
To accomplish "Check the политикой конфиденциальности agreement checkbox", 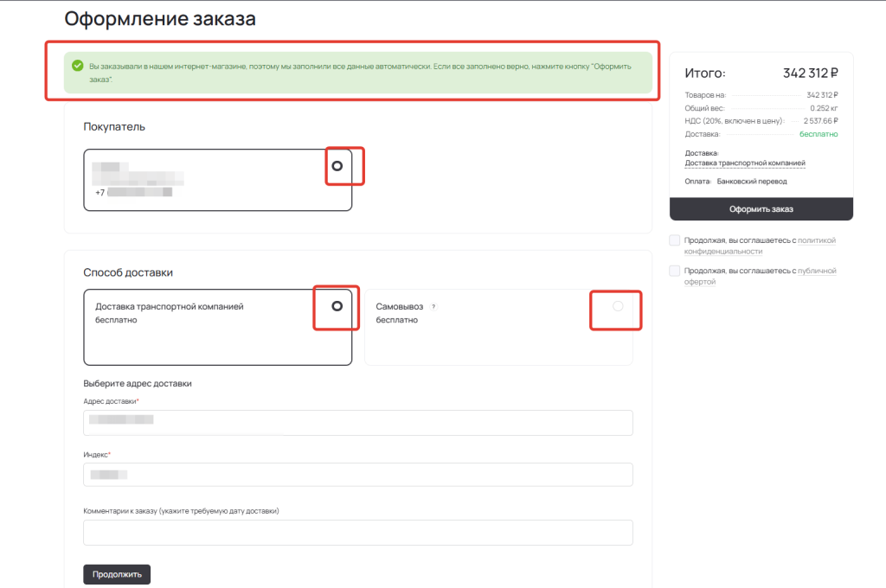I will point(675,240).
